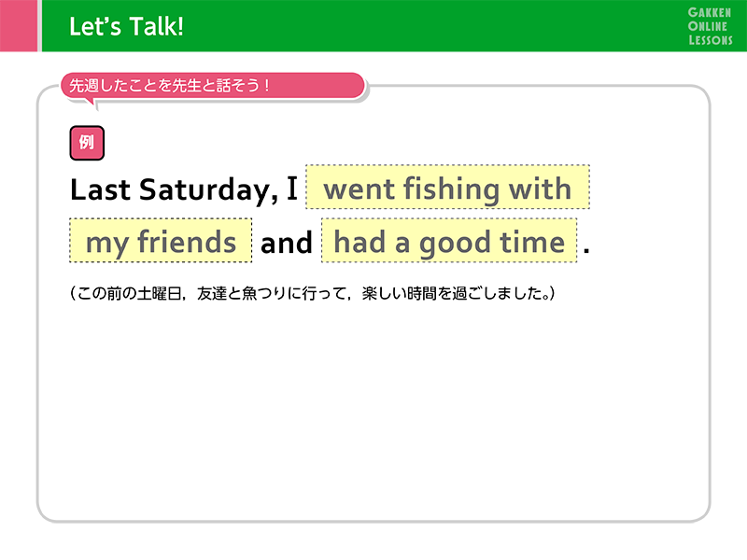Image resolution: width=747 pixels, height=560 pixels.
Task: Click the pink 例 example badge
Action: 87,143
